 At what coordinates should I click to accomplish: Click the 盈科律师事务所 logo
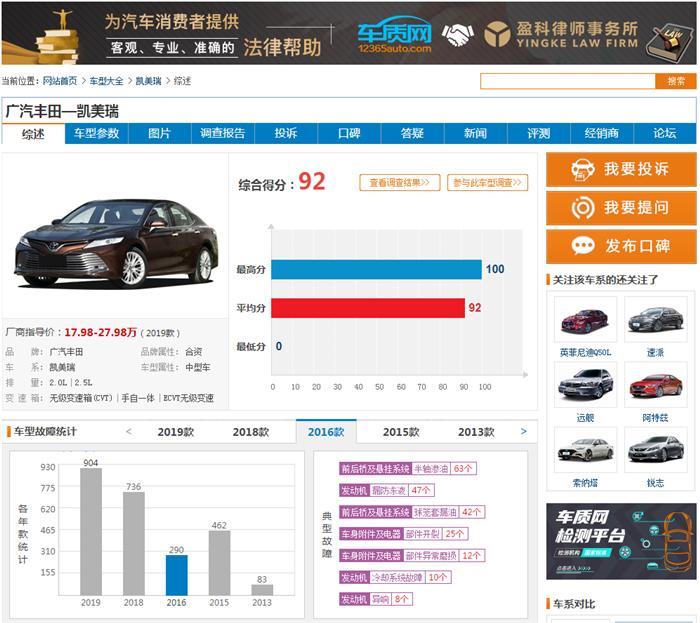click(561, 34)
